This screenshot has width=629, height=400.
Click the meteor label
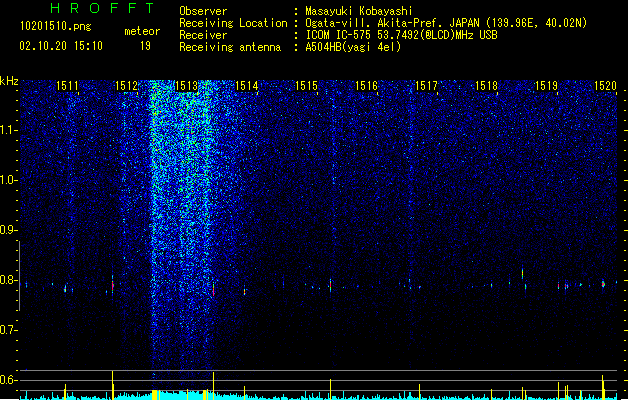coord(142,31)
